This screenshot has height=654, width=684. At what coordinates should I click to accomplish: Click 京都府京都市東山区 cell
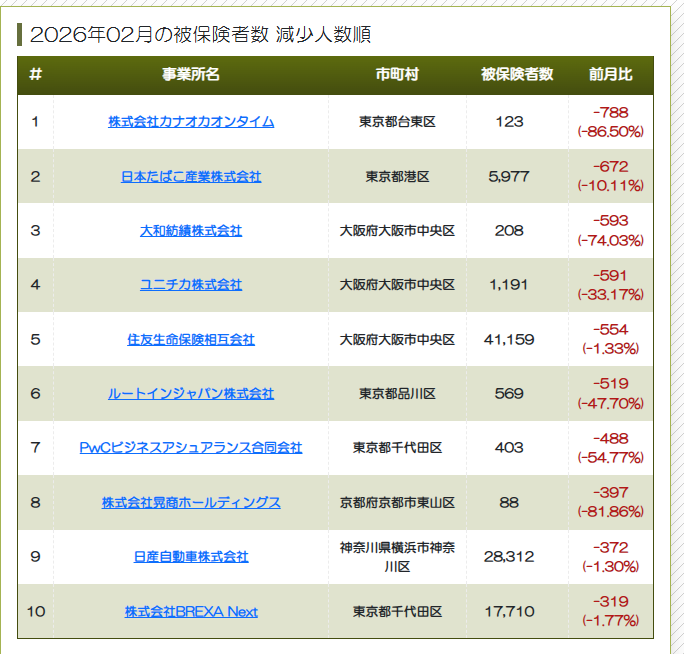(397, 503)
